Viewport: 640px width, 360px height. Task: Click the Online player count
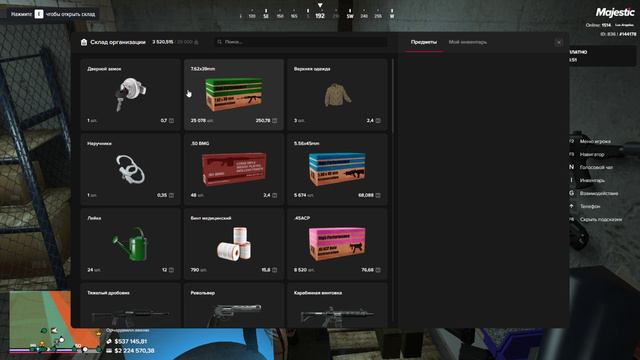[598, 25]
